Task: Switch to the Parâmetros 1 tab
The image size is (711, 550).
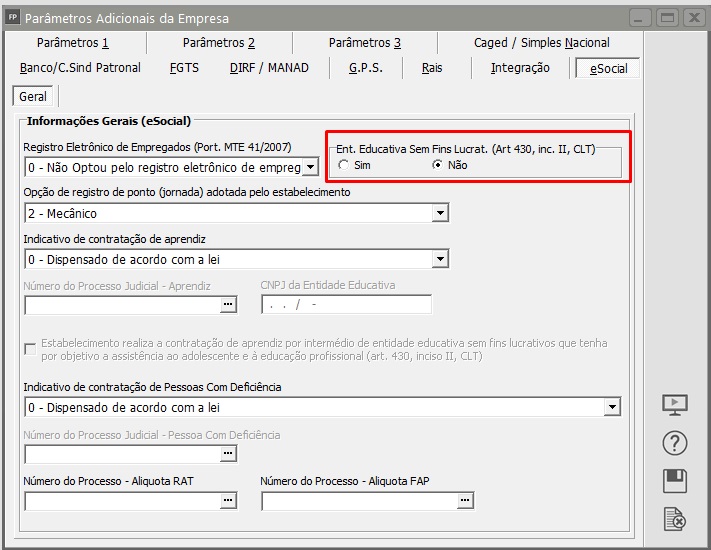Action: pos(73,43)
